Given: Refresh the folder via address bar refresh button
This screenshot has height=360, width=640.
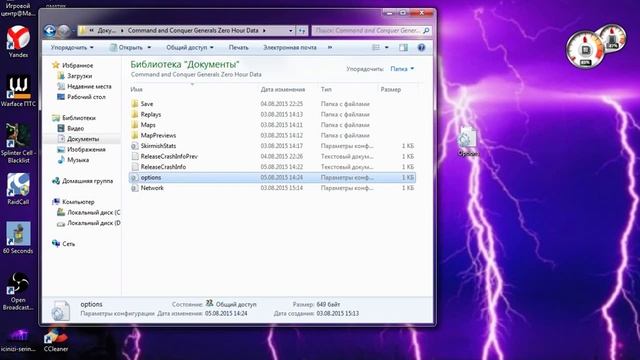Looking at the screenshot, I should [x=302, y=31].
